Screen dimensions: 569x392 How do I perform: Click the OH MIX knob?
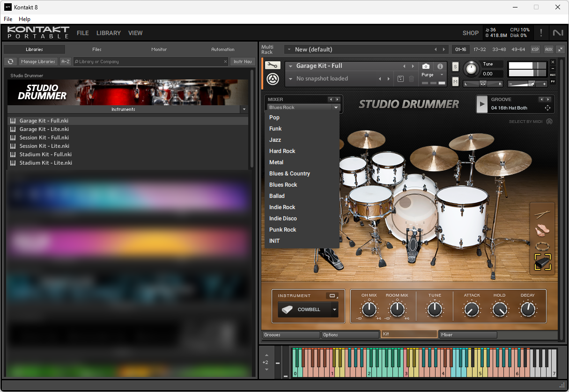[369, 309]
